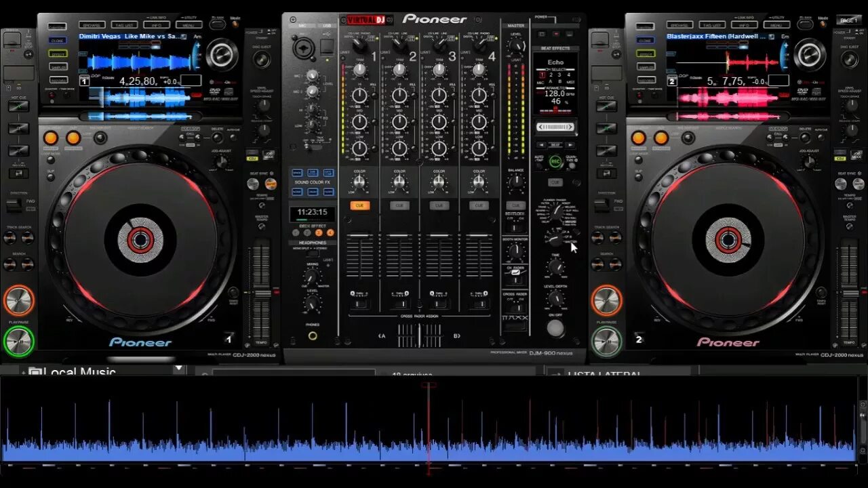Toggle the green REC button
868x488 pixels.
click(555, 161)
